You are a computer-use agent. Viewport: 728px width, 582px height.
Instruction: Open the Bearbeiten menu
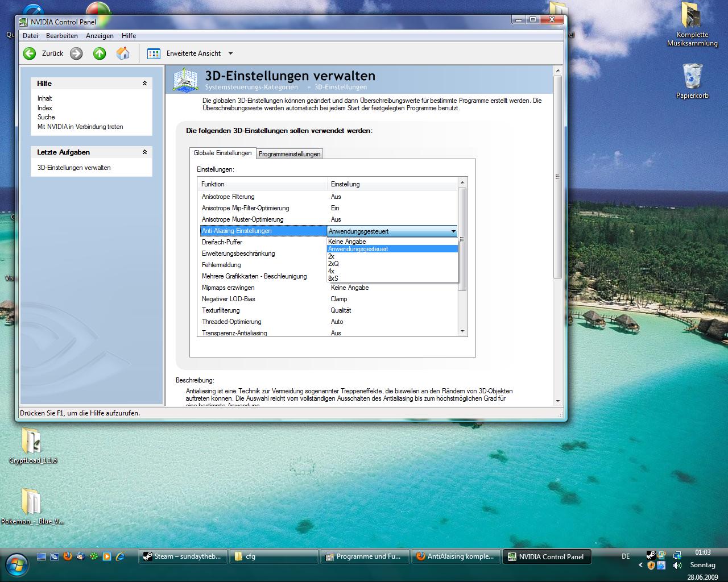click(62, 35)
